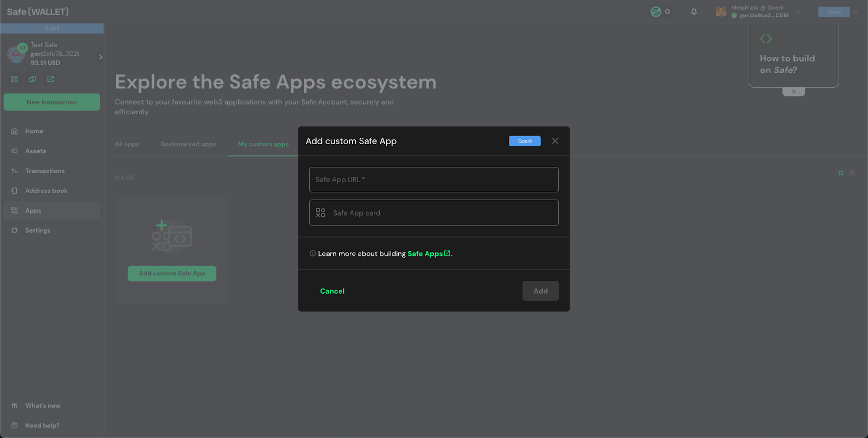868x438 pixels.
Task: Click the info icon beside Learn more
Action: 312,253
